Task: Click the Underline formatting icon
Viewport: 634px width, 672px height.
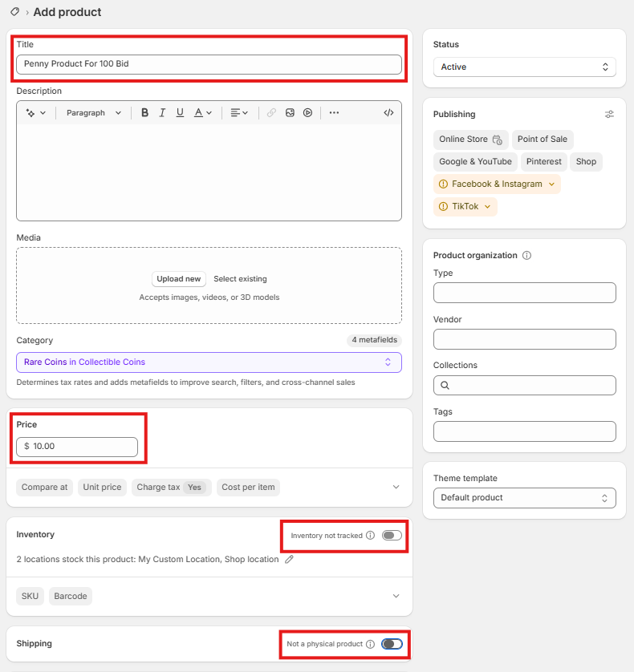Action: (x=180, y=113)
